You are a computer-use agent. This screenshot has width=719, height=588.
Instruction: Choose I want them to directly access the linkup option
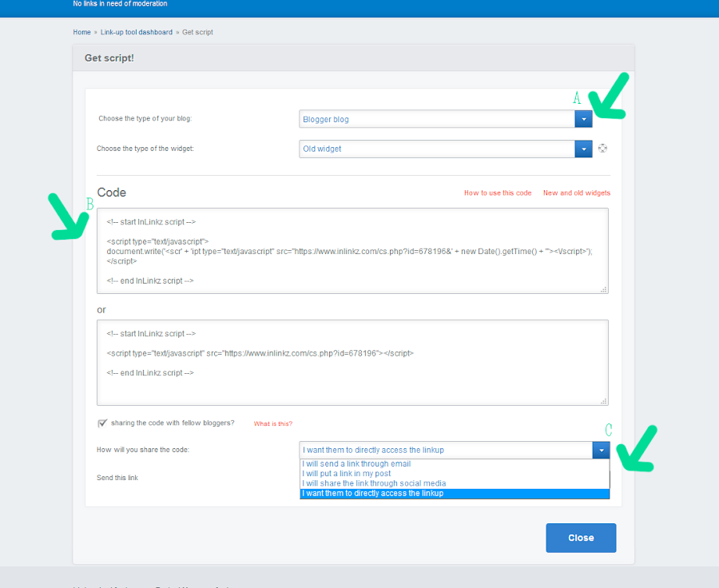pyautogui.click(x=455, y=494)
